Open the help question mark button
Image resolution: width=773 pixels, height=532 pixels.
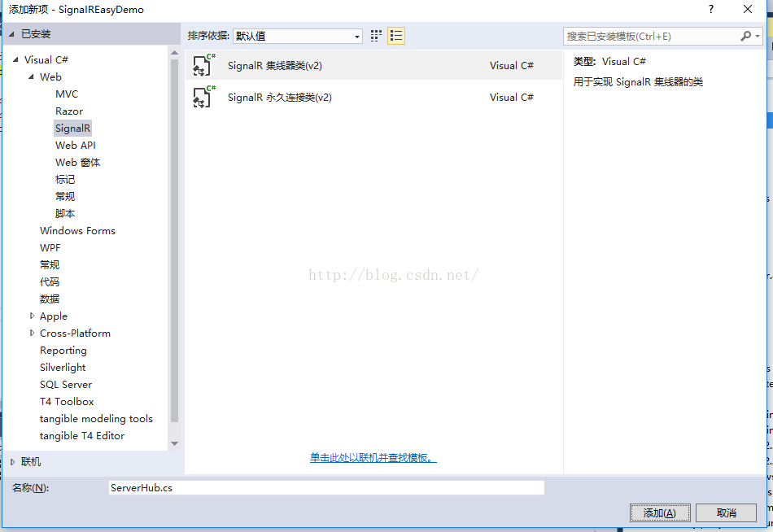(x=711, y=10)
